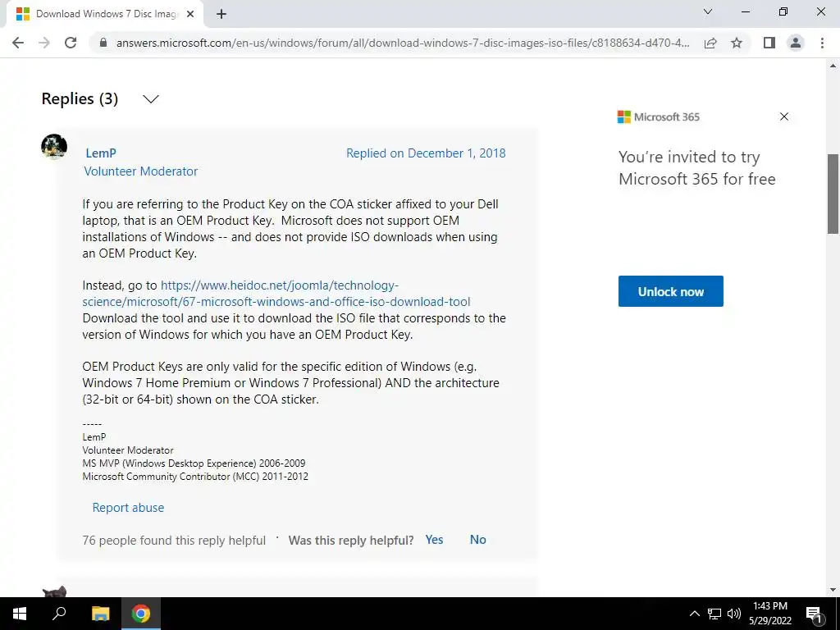Click 'Microsoft Community Contributor (MCC) 2011-2012' text
Image resolution: width=840 pixels, height=630 pixels.
tap(195, 477)
